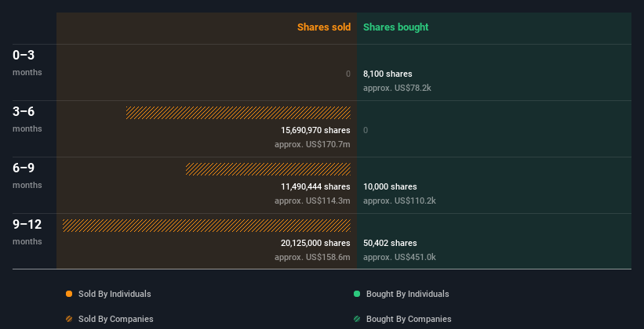Toggle the Sold By Individuals legend label

click(115, 294)
